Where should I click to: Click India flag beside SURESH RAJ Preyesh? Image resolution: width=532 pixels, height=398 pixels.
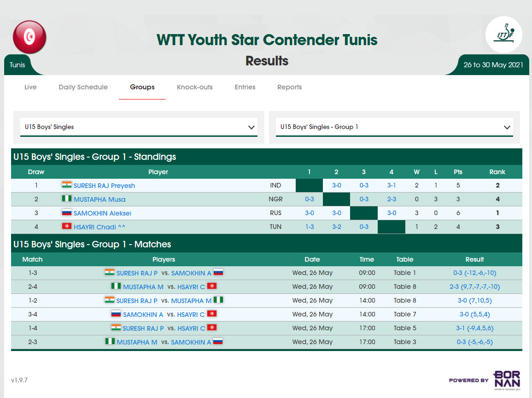click(x=66, y=185)
